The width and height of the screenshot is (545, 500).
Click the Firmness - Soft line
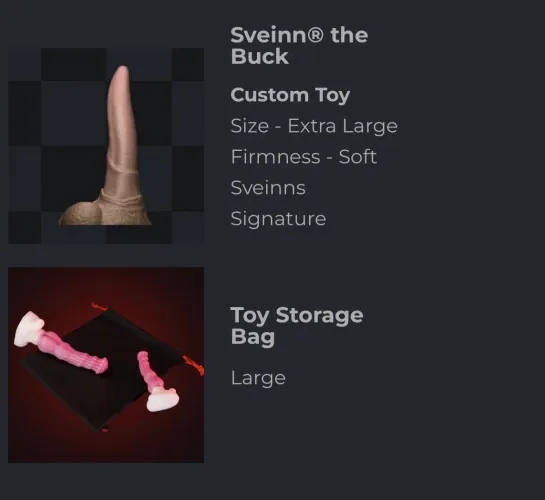(304, 157)
